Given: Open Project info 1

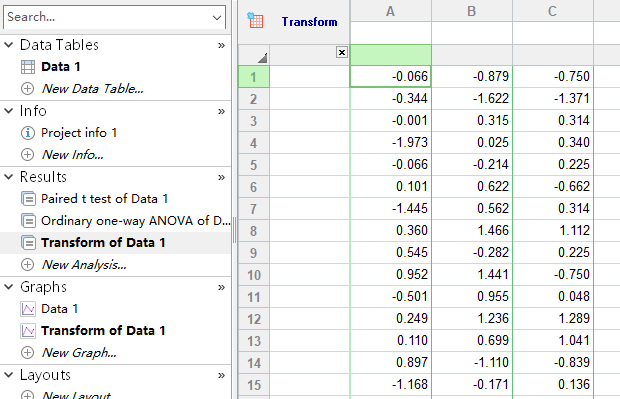Looking at the screenshot, I should (79, 133).
